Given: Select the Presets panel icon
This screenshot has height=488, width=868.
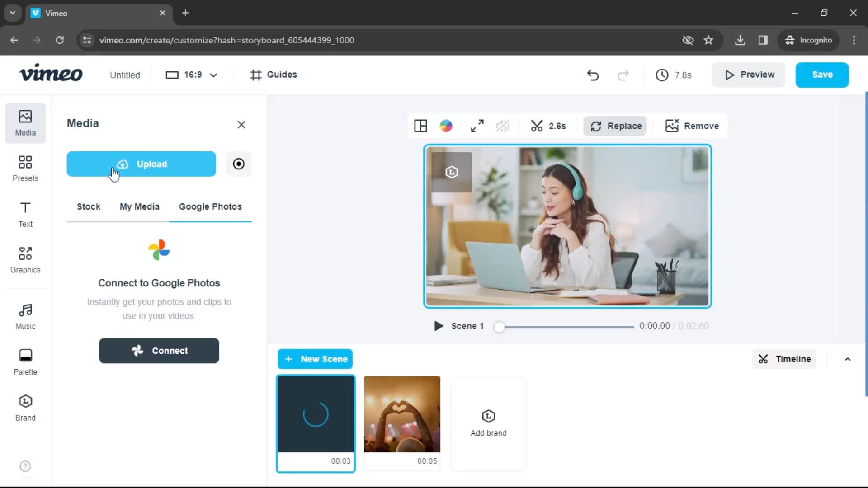Looking at the screenshot, I should pos(25,168).
